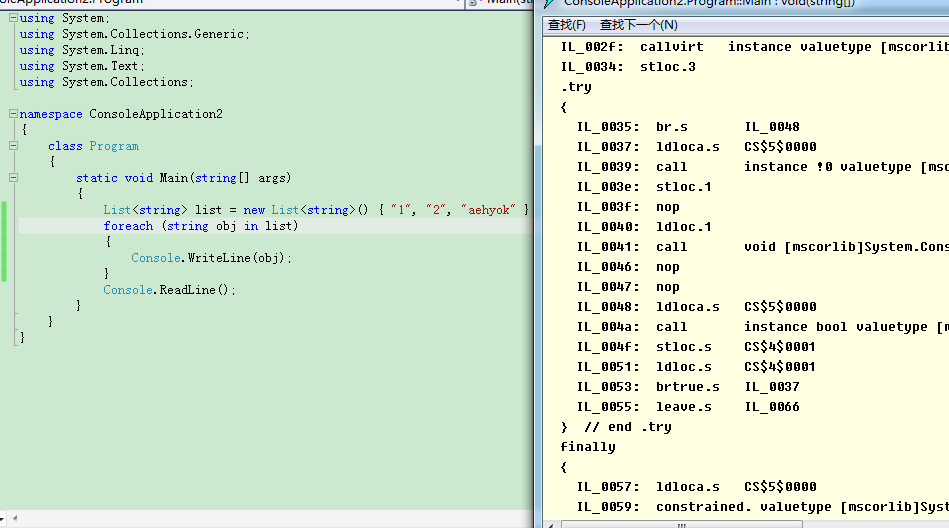The image size is (949, 528).
Task: Click the 'using System;' line
Action: [65, 18]
